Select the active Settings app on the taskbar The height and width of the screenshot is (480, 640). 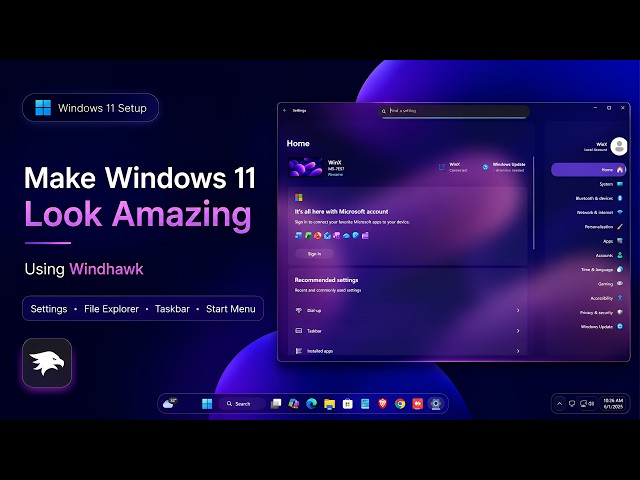[436, 404]
